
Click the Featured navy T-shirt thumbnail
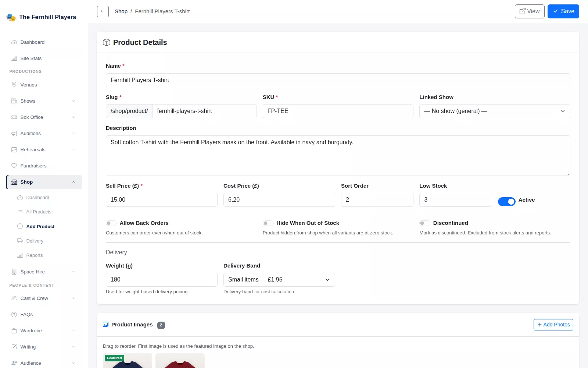128,361
